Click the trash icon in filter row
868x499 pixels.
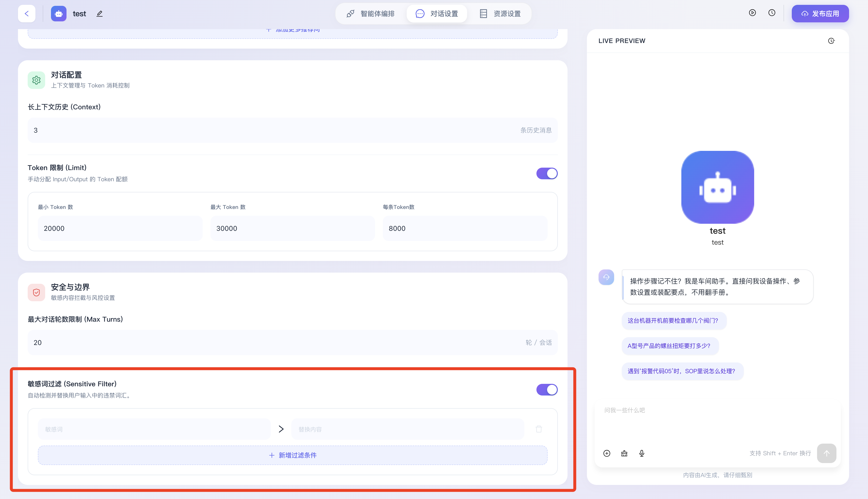[x=539, y=429]
